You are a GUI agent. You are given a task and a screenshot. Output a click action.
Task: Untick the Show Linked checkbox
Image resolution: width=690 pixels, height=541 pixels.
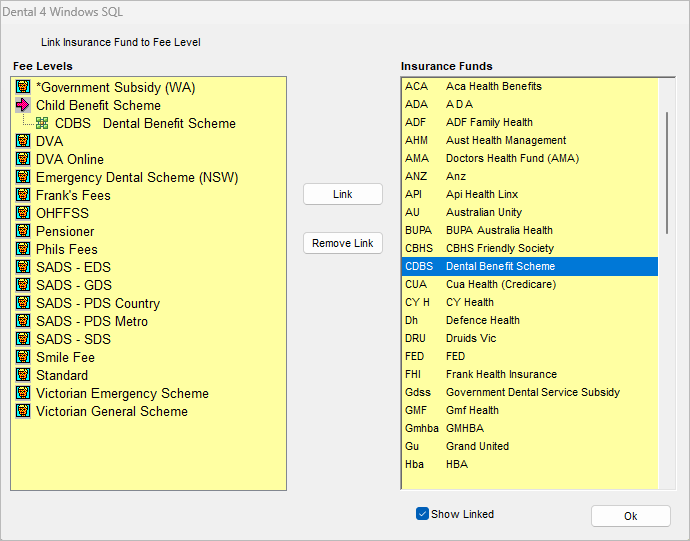(x=422, y=514)
